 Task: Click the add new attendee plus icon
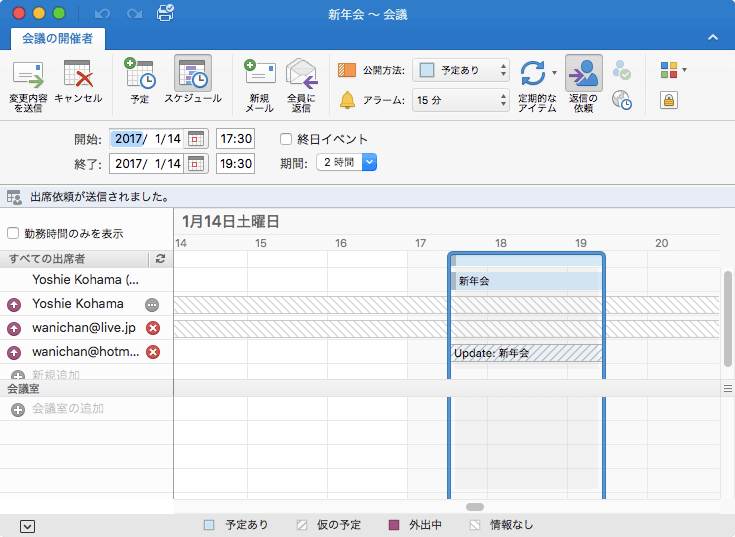tap(18, 375)
